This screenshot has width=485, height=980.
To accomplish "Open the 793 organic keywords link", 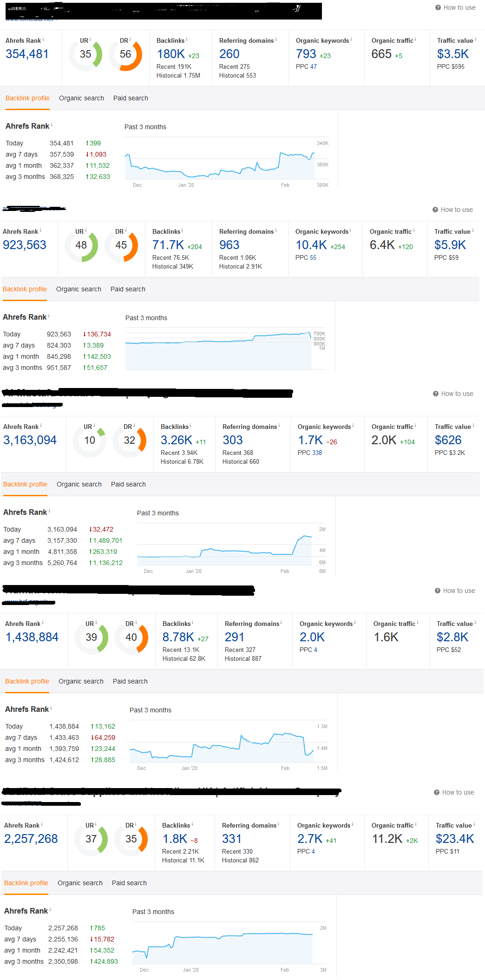I will [x=306, y=54].
